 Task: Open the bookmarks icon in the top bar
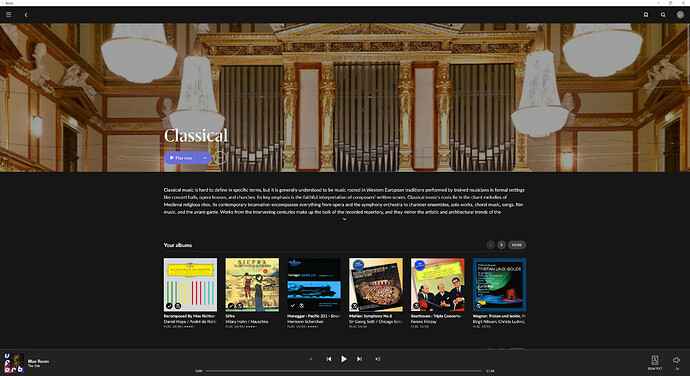646,15
